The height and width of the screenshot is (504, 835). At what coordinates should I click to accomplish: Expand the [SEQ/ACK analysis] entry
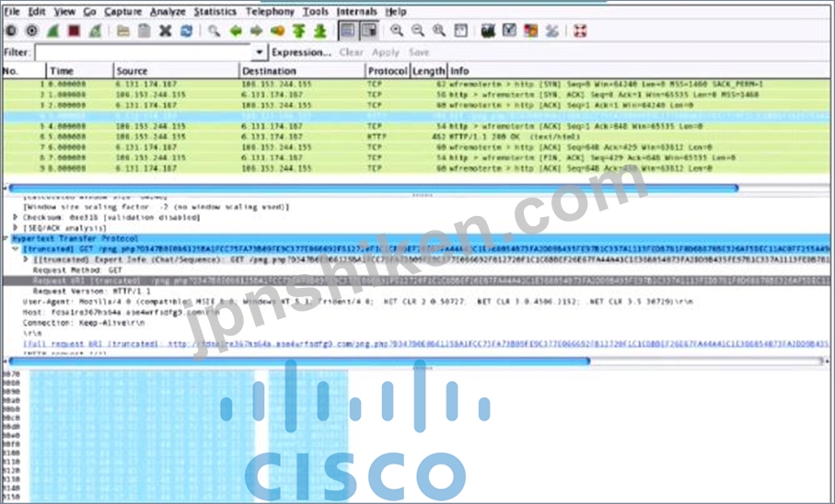coord(16,228)
